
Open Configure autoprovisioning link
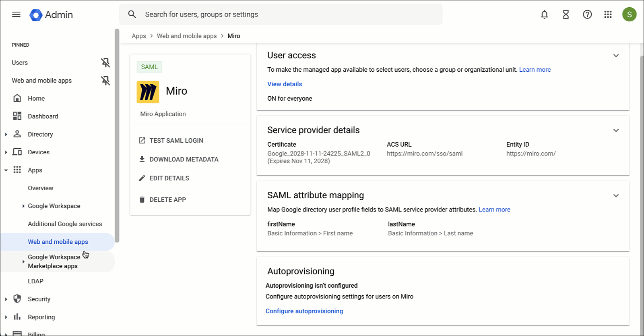point(304,311)
